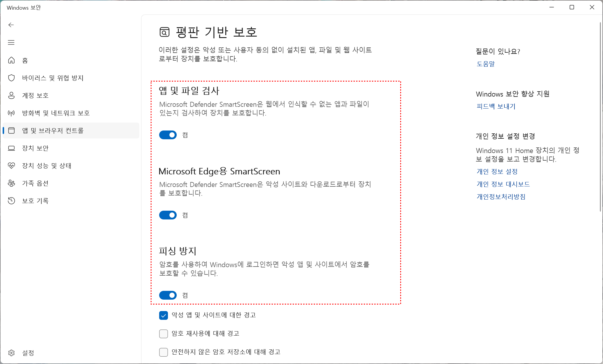Screen dimensions: 603x364
Task: Turn off the 앱 및 파일 검사 switch
Action: [x=168, y=135]
